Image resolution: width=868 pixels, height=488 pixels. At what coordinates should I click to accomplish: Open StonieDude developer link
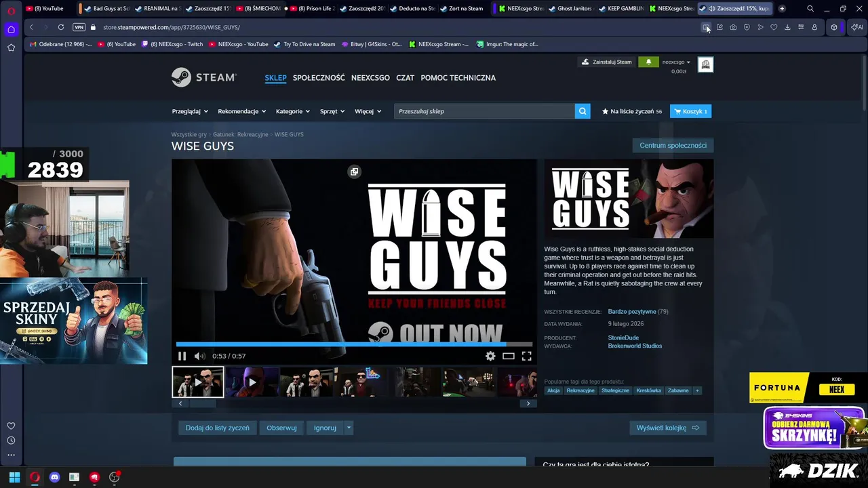(x=623, y=338)
